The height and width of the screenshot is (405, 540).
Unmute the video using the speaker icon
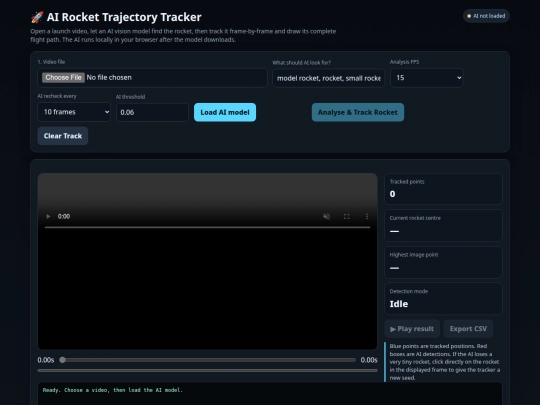326,216
